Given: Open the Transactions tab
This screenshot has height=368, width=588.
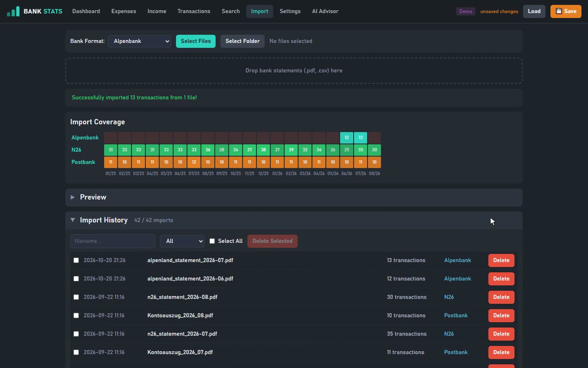Looking at the screenshot, I should coord(194,11).
